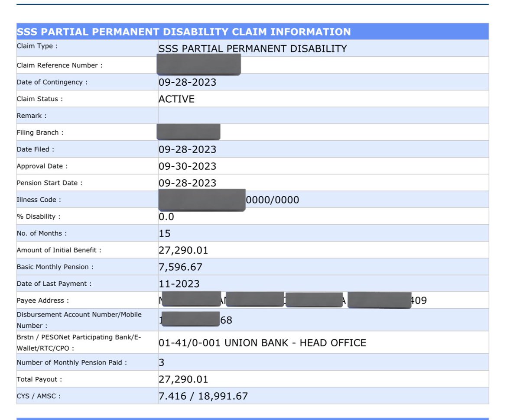520x420 pixels.
Task: Click the Date Filed label
Action: [36, 149]
